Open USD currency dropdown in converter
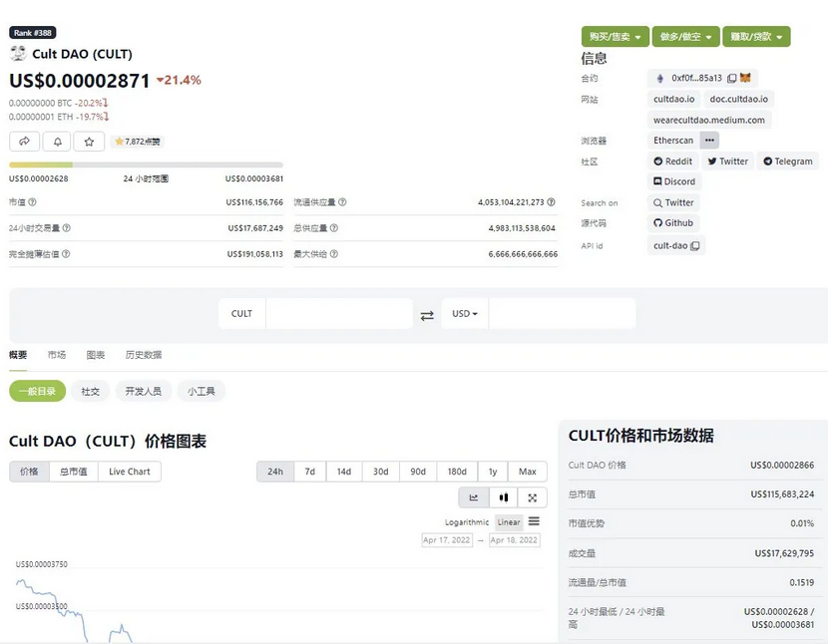The height and width of the screenshot is (644, 833). point(465,314)
